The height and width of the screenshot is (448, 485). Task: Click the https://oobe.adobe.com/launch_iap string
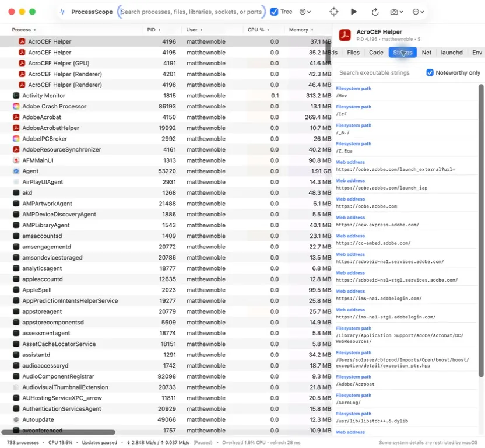381,188
